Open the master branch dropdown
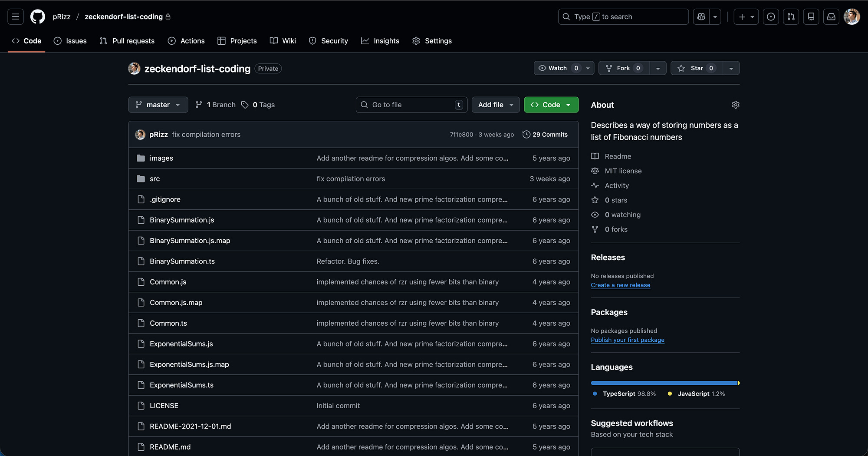 coord(158,105)
